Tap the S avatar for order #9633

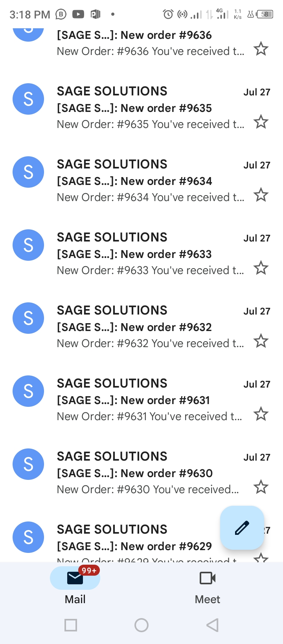tap(28, 245)
